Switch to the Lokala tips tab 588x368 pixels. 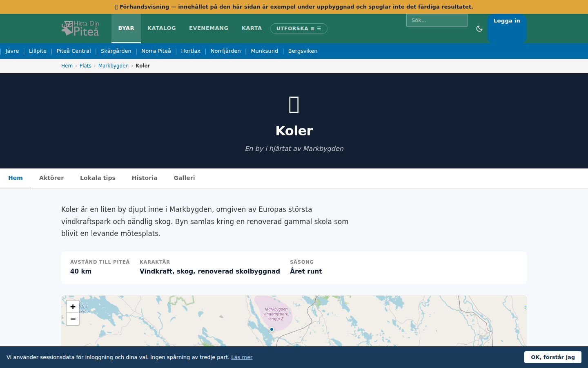pyautogui.click(x=98, y=178)
